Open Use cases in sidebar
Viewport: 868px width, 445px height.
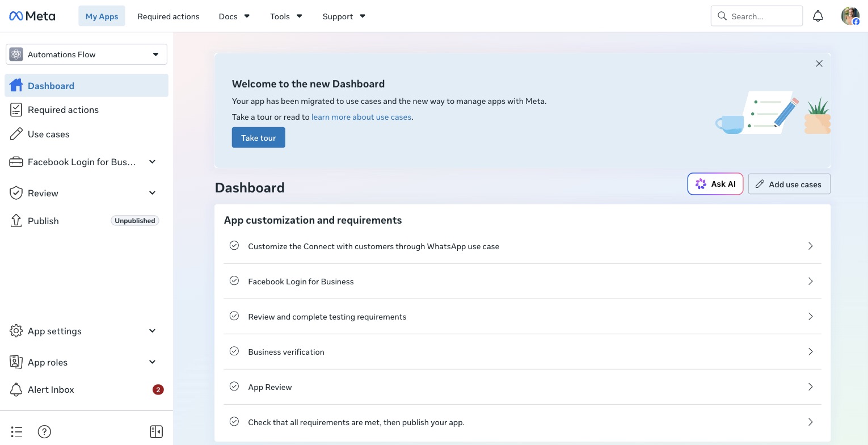point(86,134)
